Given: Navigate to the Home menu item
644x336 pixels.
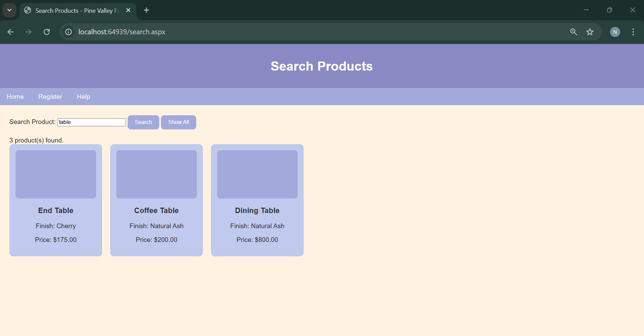Looking at the screenshot, I should point(15,96).
